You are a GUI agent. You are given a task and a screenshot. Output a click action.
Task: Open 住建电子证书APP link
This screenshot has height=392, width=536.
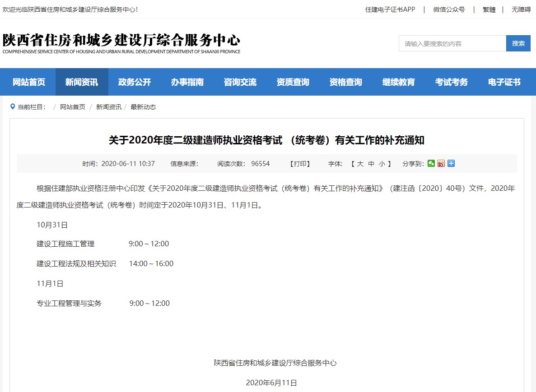[390, 9]
